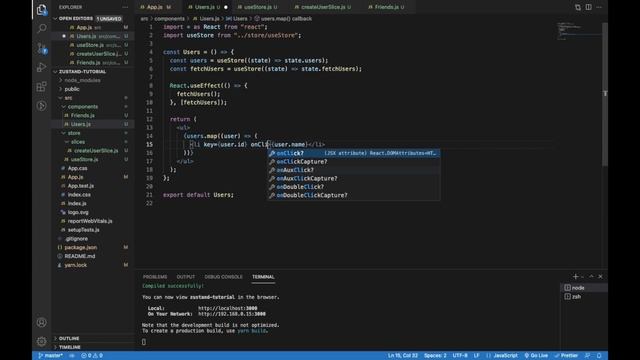Collapse the slices folder
The image size is (640, 360).
(x=78, y=142)
